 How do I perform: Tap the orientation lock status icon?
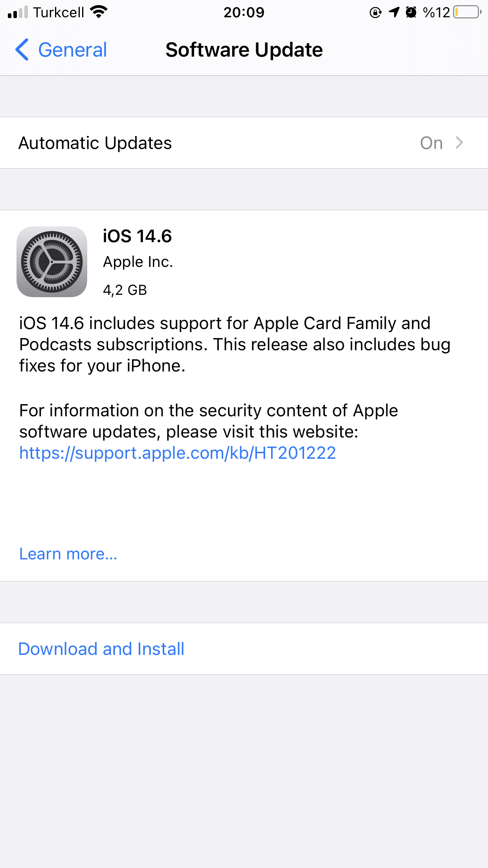(376, 13)
